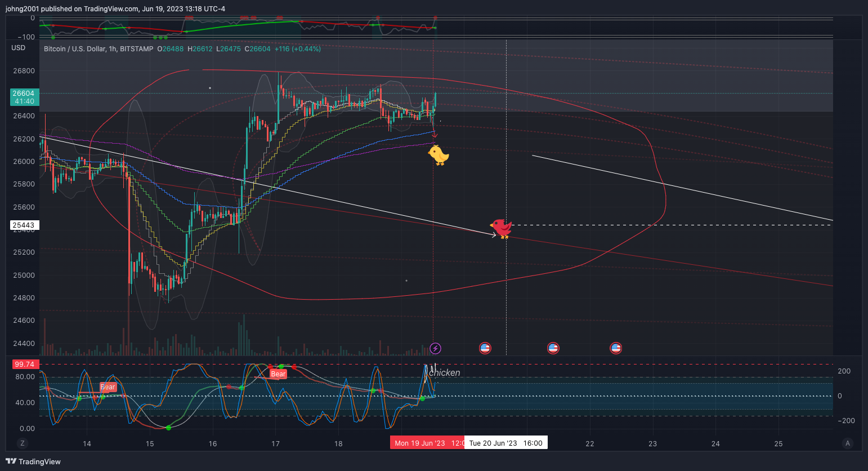
Task: Click the US flag event icon on Jun 20
Action: [485, 348]
